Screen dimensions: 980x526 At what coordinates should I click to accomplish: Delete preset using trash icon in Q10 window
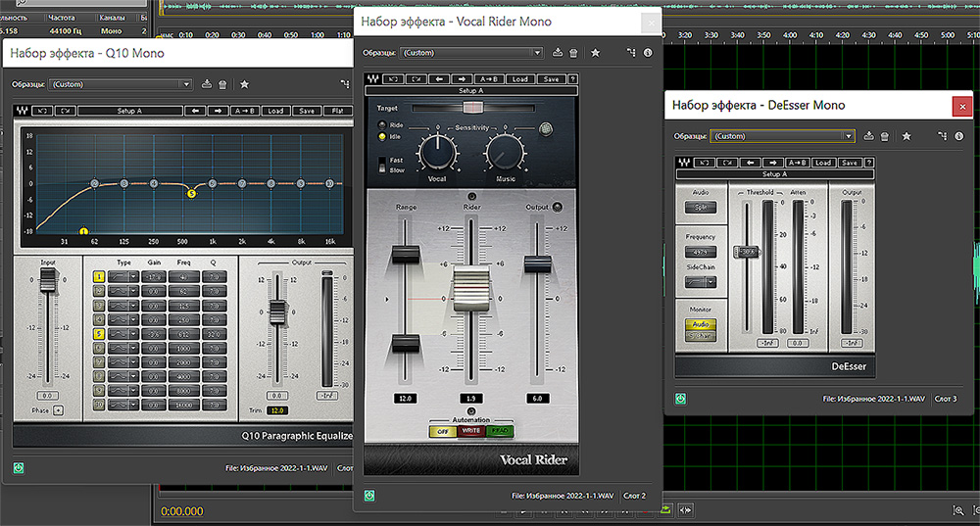222,84
